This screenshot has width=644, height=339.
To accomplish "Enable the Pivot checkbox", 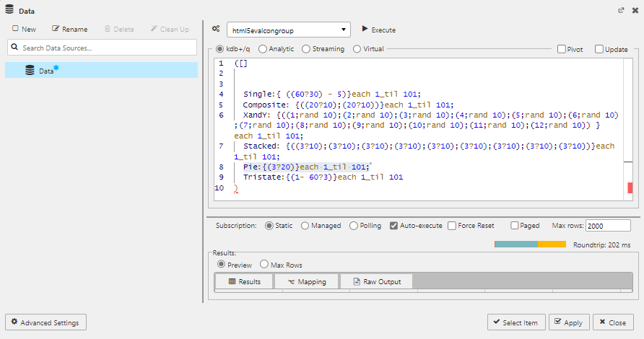I will click(562, 50).
